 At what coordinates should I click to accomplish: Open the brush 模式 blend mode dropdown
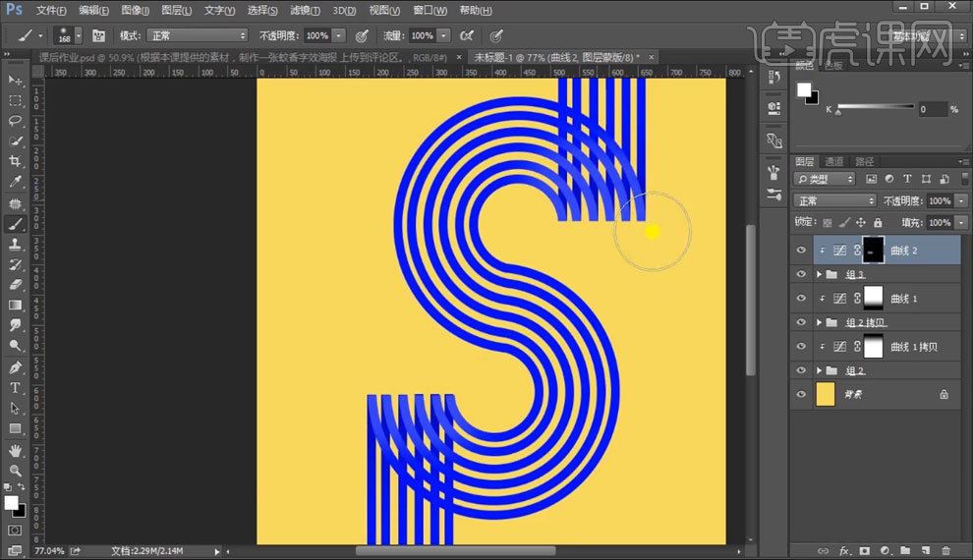tap(197, 36)
